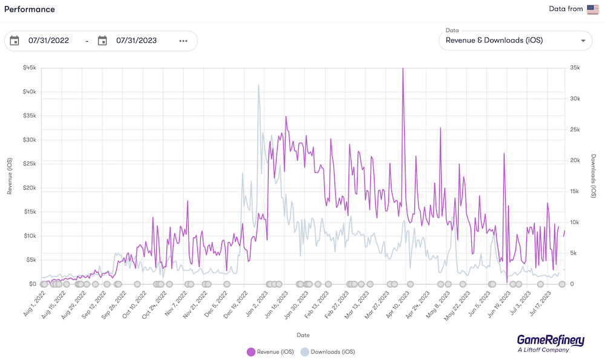Toggle the Revenue (iOS) legend series

[x=270, y=352]
